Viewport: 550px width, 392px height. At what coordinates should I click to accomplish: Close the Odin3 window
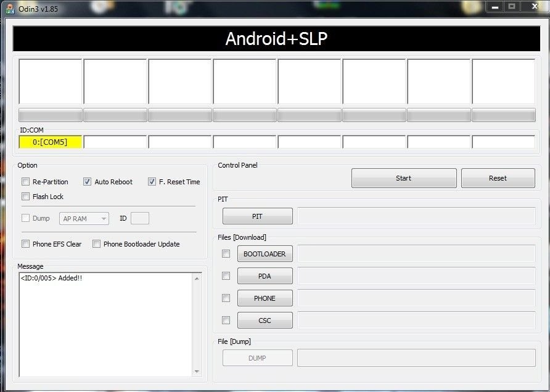point(535,7)
